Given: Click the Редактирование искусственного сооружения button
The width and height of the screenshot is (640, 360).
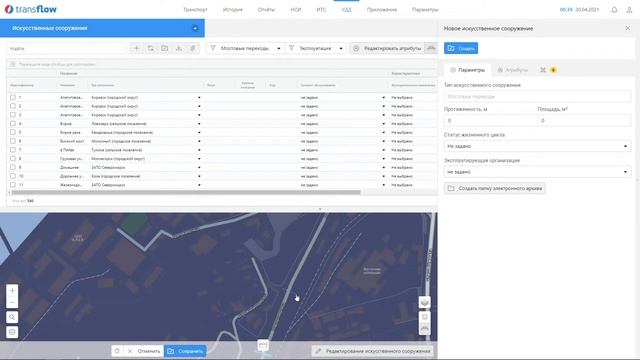Looking at the screenshot, I should (373, 351).
